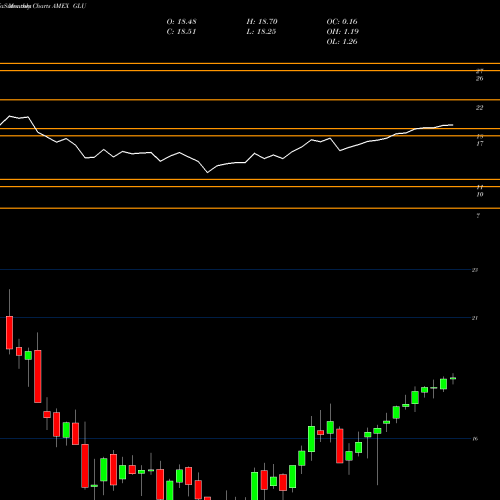The width and height of the screenshot is (500, 500).
Task: Click the '21' candlestick axis label
Action: point(475,318)
